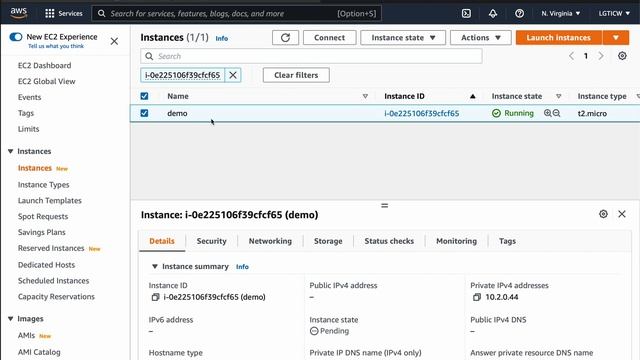Image resolution: width=640 pixels, height=360 pixels.
Task: Open Tags in the left sidebar
Action: click(26, 113)
